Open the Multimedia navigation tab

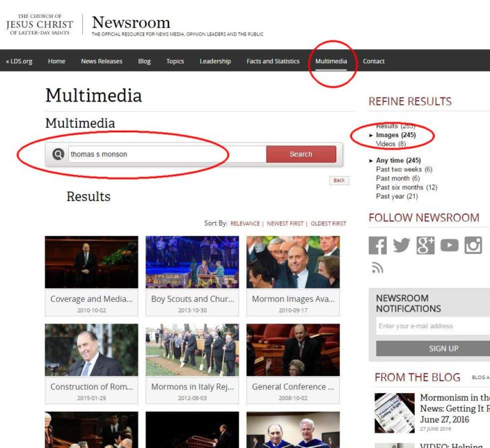(331, 61)
